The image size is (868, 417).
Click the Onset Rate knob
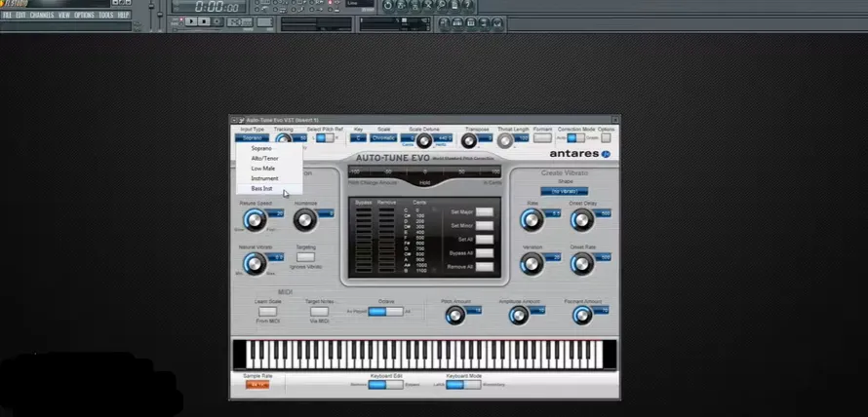(582, 264)
